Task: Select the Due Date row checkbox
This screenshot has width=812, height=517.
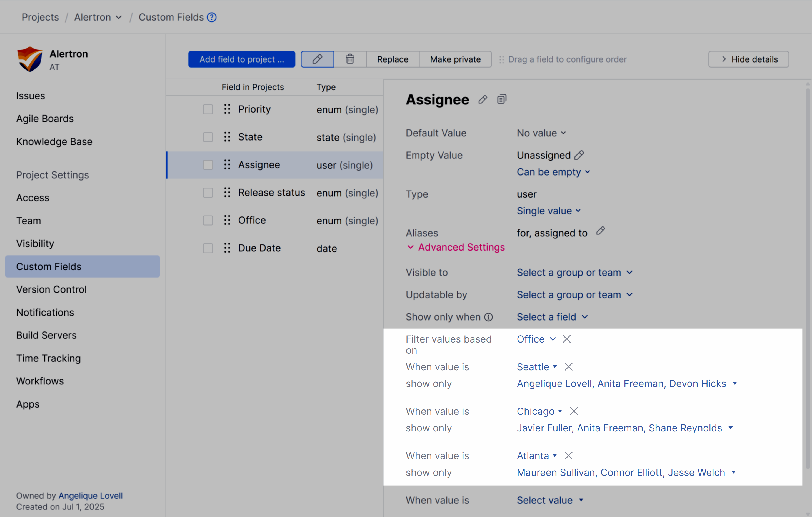Action: coord(208,248)
